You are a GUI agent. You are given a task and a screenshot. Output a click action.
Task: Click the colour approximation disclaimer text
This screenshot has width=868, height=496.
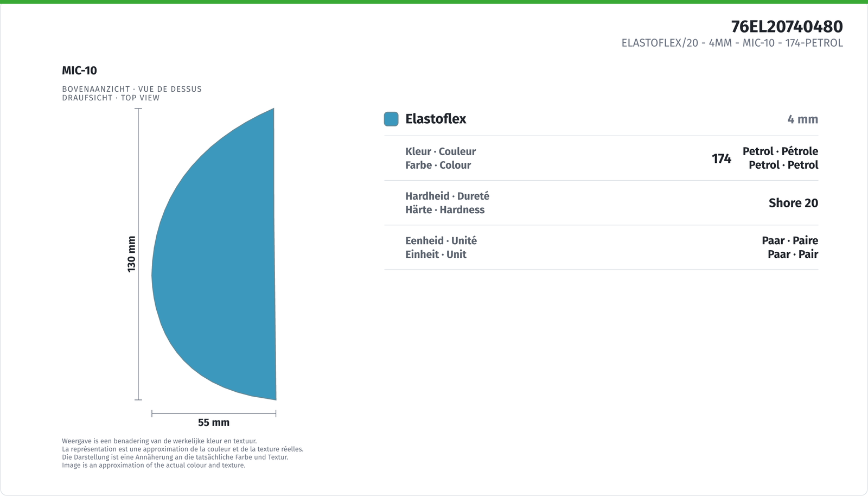click(183, 453)
